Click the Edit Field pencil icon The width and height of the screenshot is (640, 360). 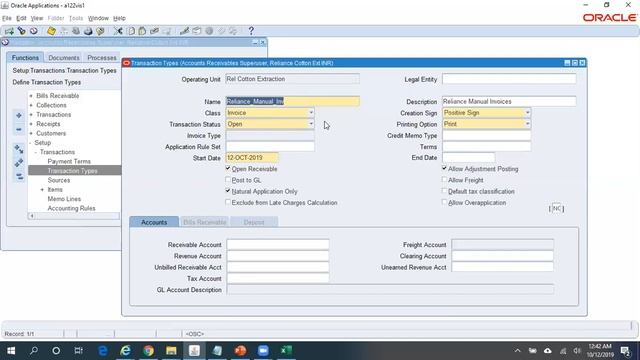point(184,31)
